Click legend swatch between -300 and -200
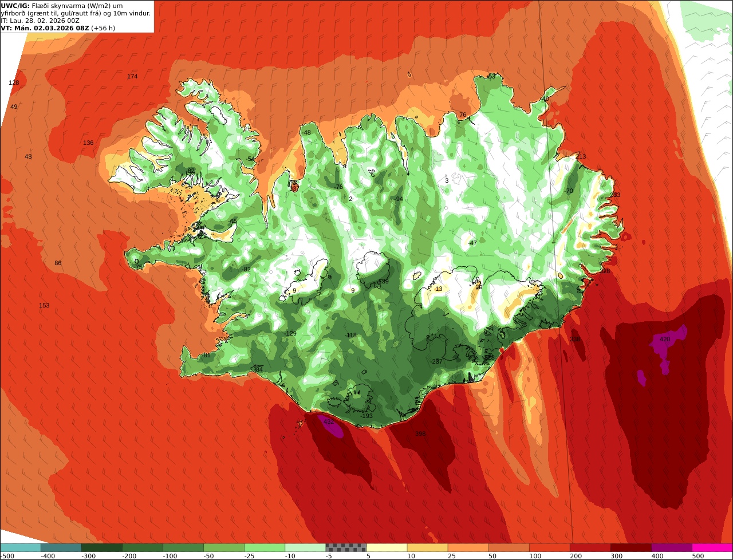The image size is (733, 560). coord(101,547)
